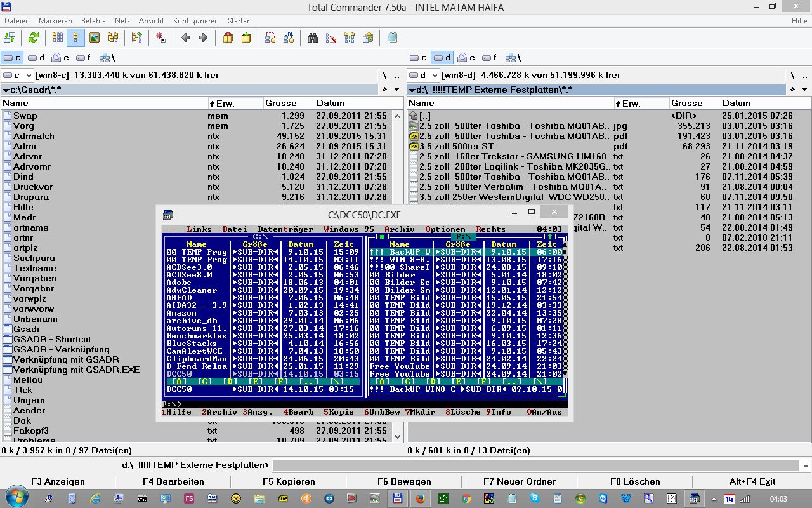Open the URL new FTP connection icon

(x=289, y=37)
